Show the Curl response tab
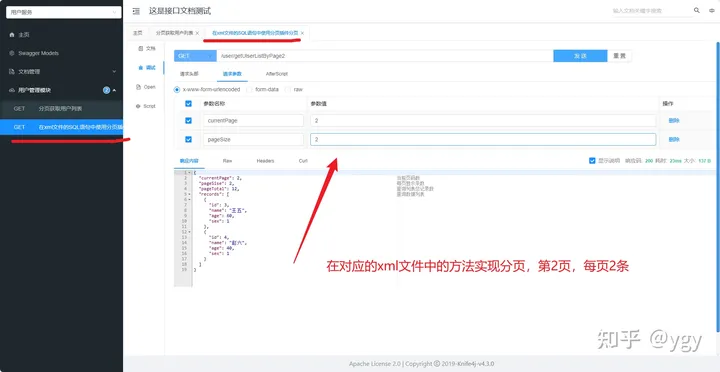This screenshot has height=372, width=720. click(x=303, y=161)
